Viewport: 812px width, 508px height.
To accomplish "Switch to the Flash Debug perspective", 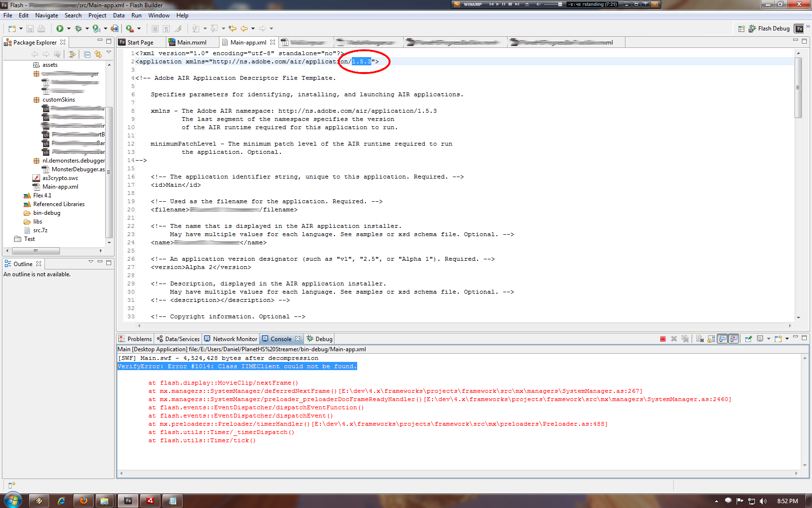I will pyautogui.click(x=768, y=29).
